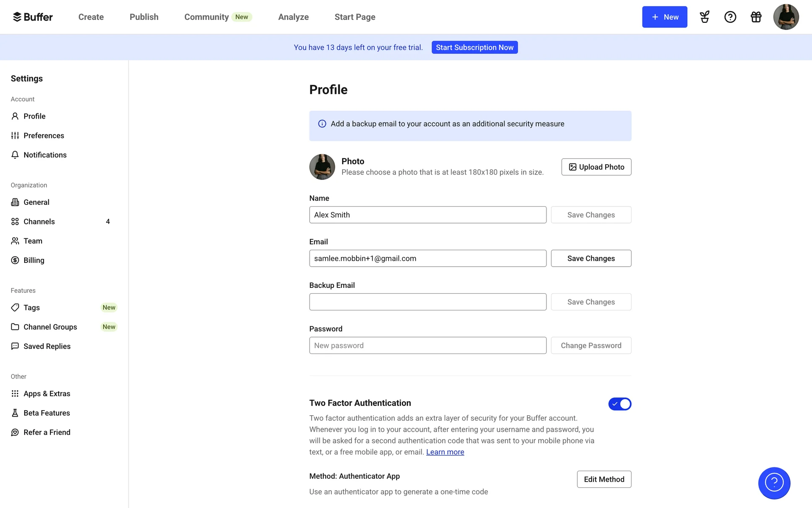Click the sprout plant icon in header
The height and width of the screenshot is (508, 812).
coord(704,17)
